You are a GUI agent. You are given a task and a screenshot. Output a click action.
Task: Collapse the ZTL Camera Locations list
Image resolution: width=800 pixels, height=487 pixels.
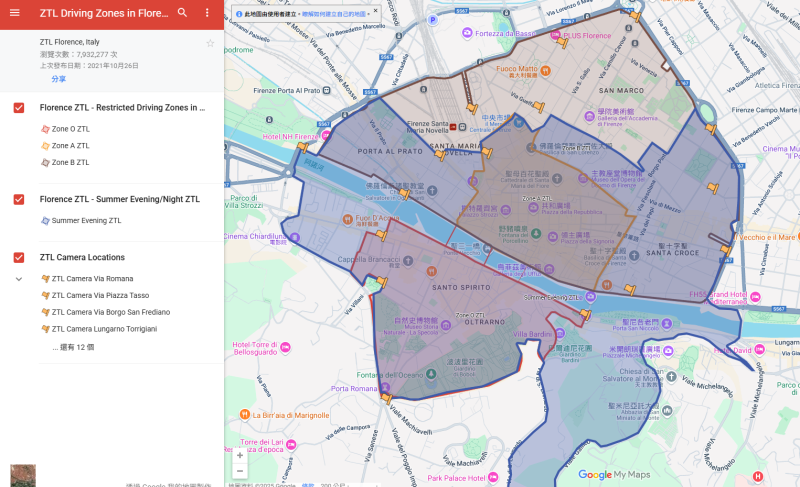click(x=18, y=279)
